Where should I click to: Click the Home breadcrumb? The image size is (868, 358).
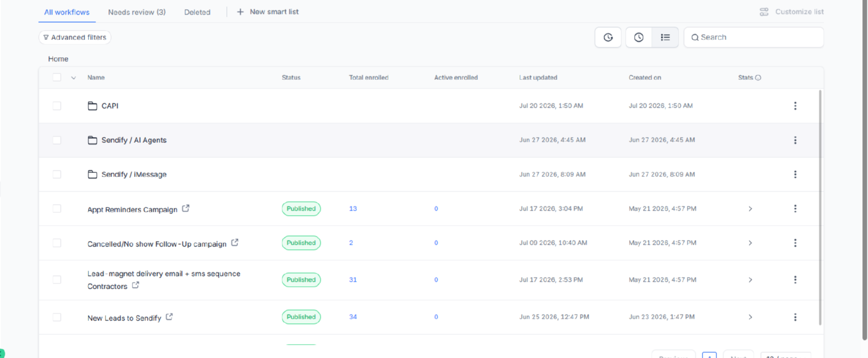click(x=58, y=59)
